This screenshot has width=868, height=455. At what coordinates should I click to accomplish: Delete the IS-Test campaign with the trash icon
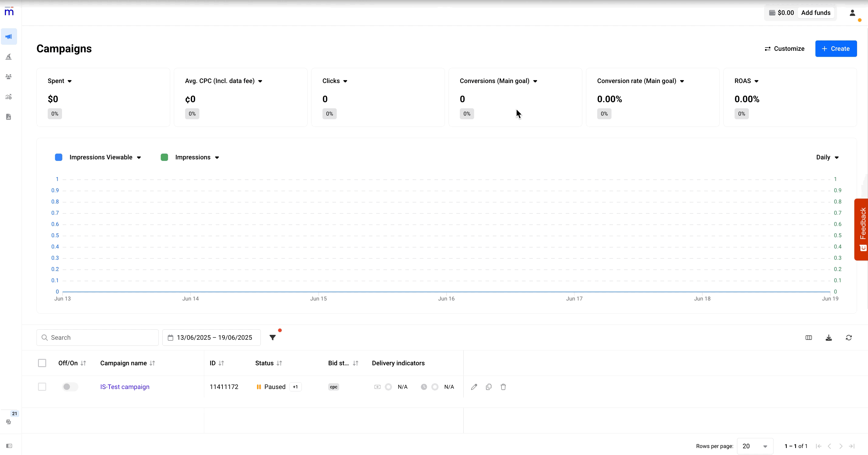[503, 387]
